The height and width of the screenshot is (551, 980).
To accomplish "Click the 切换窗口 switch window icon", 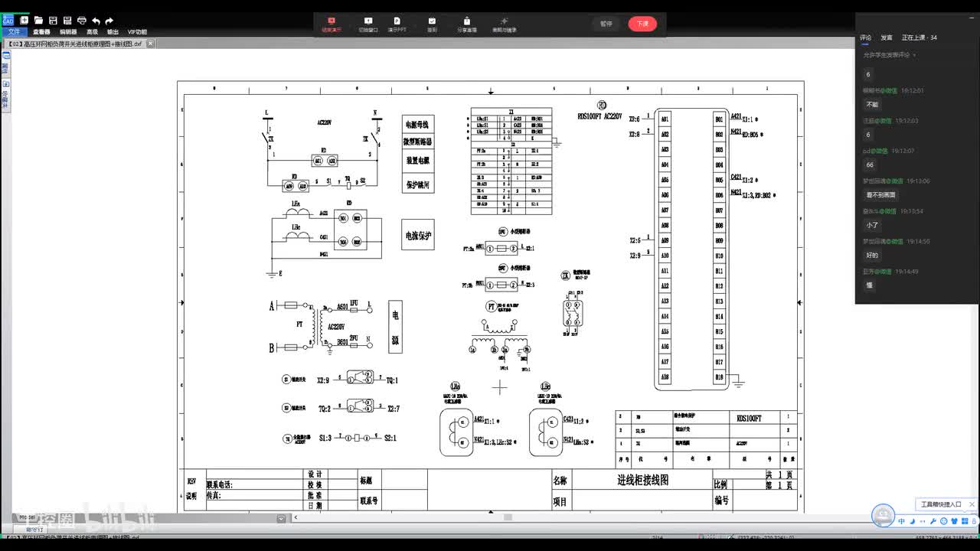I will click(368, 24).
